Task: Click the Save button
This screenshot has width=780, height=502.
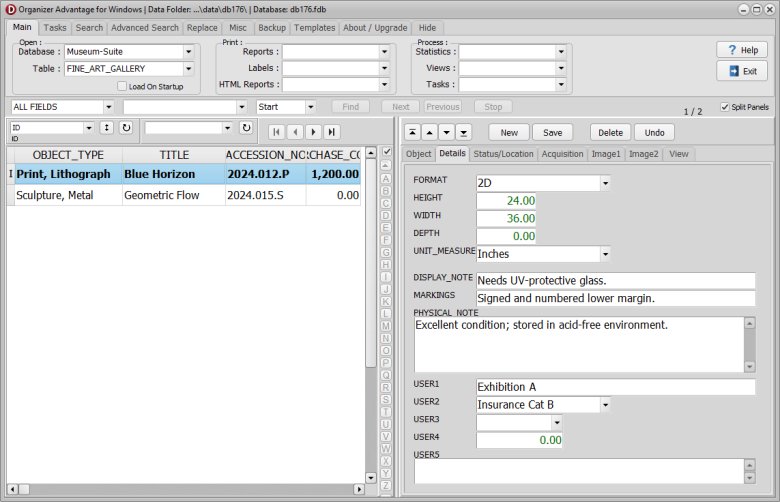Action: click(x=553, y=132)
